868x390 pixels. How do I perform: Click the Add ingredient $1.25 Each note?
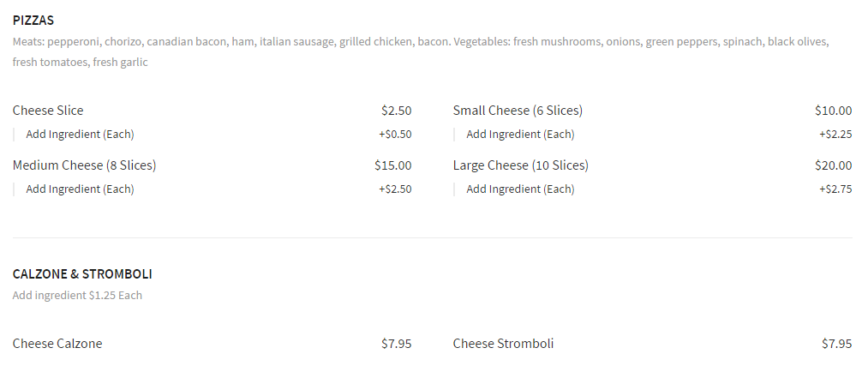pyautogui.click(x=77, y=296)
